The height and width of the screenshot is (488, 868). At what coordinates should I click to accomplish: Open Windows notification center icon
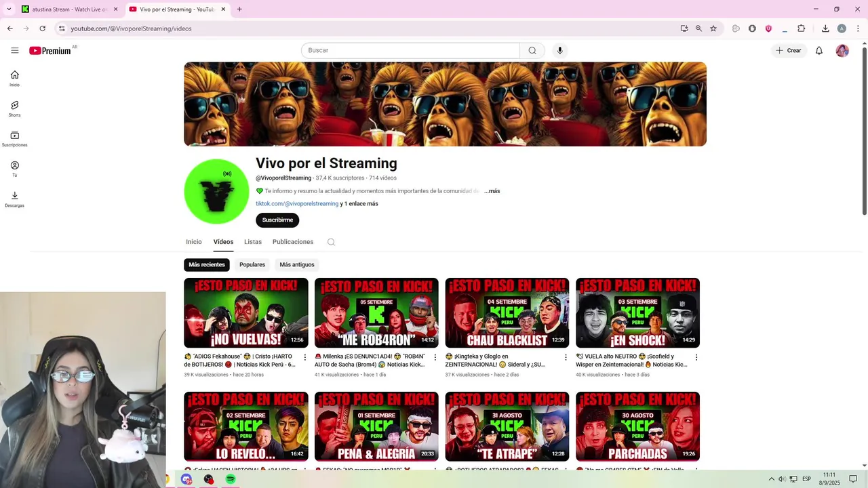coord(853,479)
